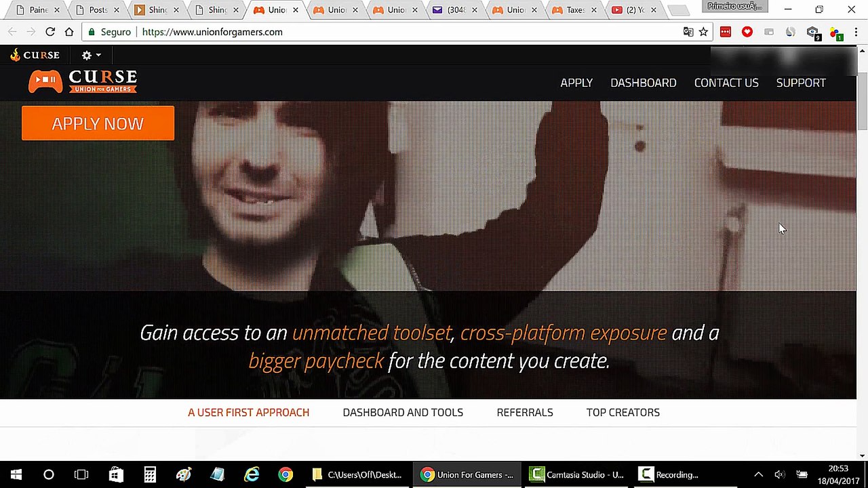This screenshot has height=488, width=868.
Task: Open the Chrome three-dot menu
Action: (x=856, y=32)
